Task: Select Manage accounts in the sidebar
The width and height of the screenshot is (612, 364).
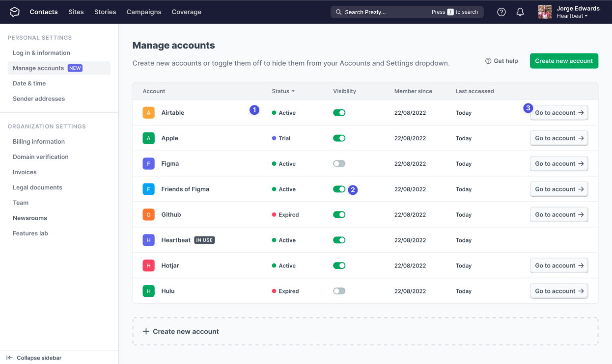Action: pyautogui.click(x=59, y=68)
